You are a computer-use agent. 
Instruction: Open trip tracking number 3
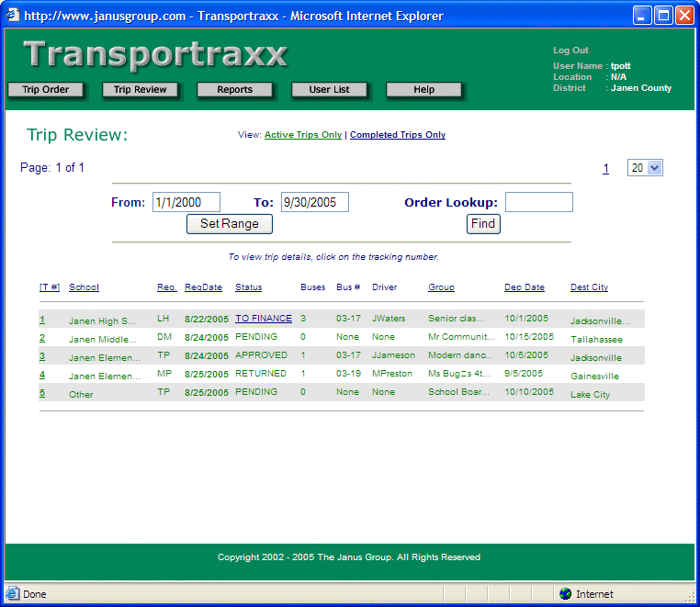pyautogui.click(x=42, y=356)
